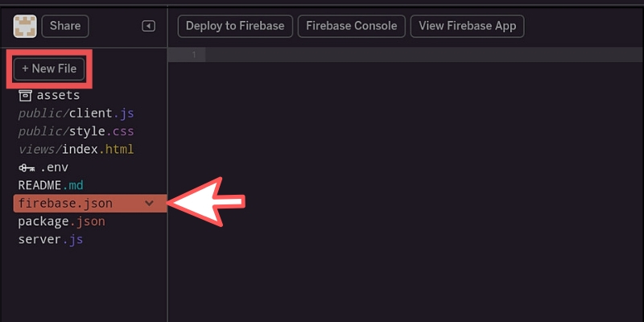Open the assets box icon
The width and height of the screenshot is (644, 322).
(x=25, y=96)
